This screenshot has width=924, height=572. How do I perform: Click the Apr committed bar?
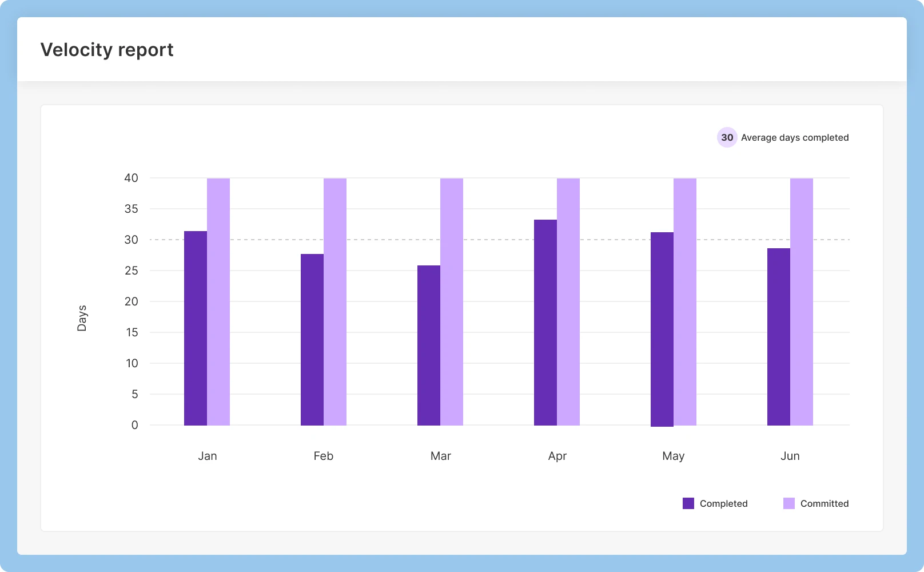568,302
